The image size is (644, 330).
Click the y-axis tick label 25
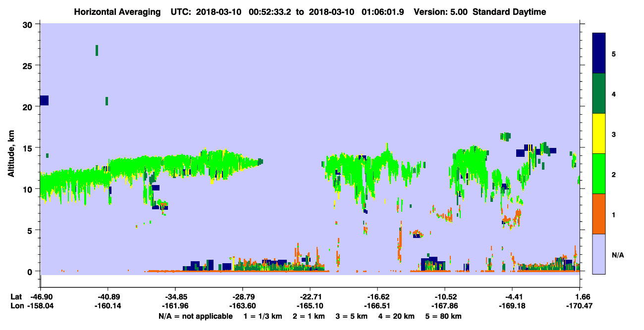tap(29, 65)
